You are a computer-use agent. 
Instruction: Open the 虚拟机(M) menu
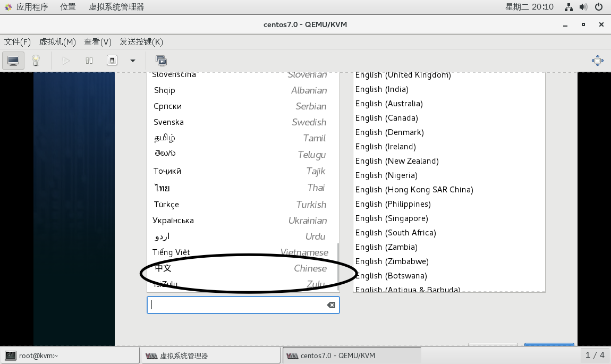57,41
